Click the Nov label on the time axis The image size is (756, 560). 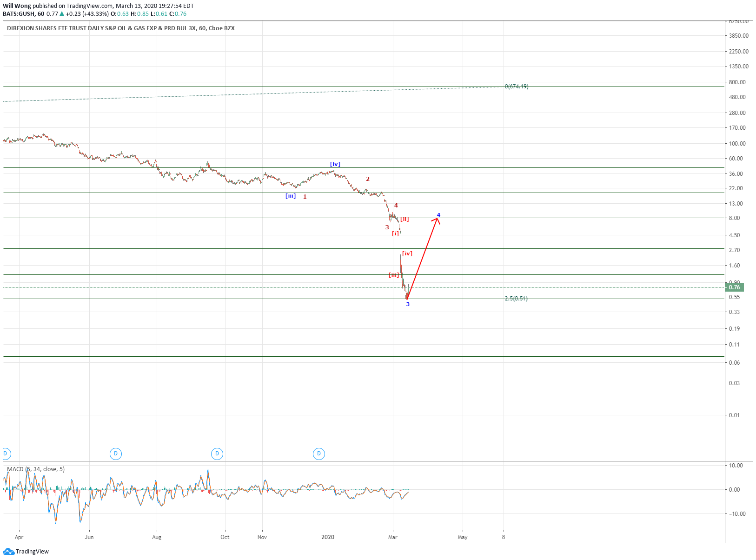coord(262,537)
